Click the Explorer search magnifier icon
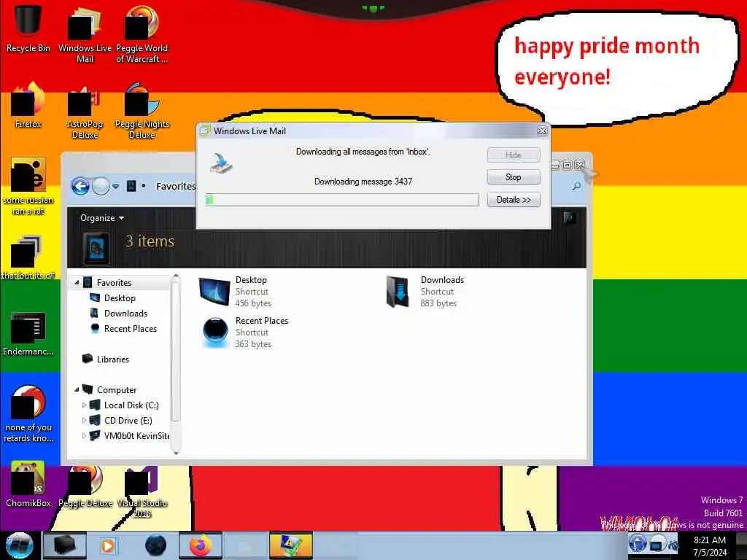The width and height of the screenshot is (747, 560). click(576, 186)
